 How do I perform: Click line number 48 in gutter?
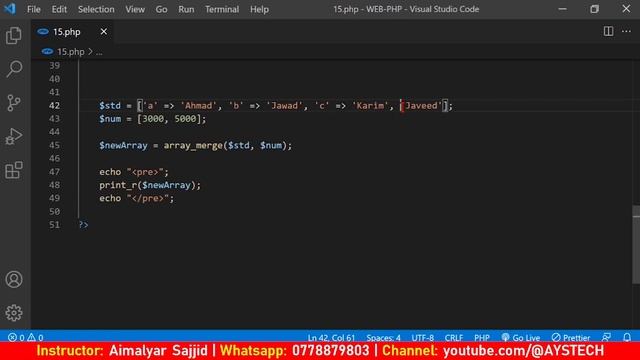click(x=54, y=185)
